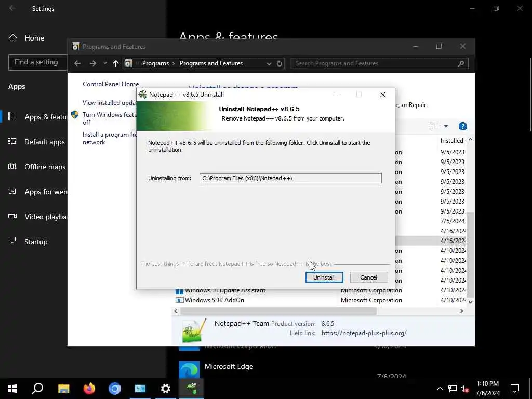Click right arrow of horizontal scrollbar
Viewport: 532px width, 399px height.
[x=462, y=311]
